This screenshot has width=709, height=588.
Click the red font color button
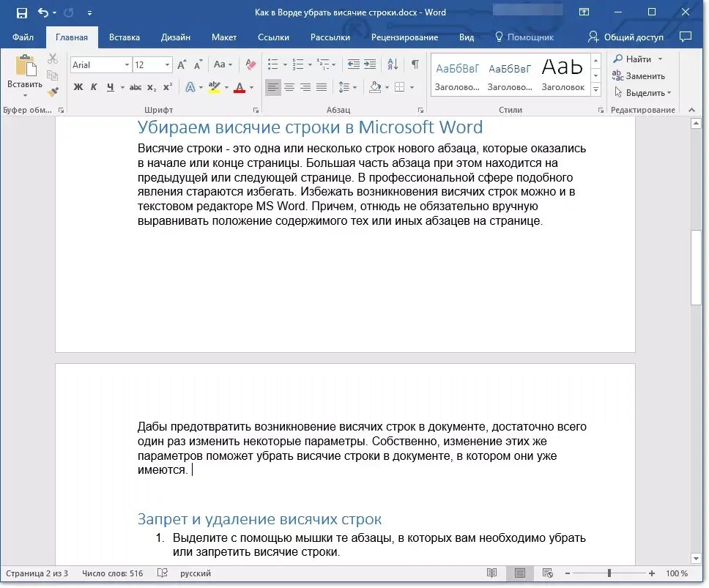[x=240, y=87]
